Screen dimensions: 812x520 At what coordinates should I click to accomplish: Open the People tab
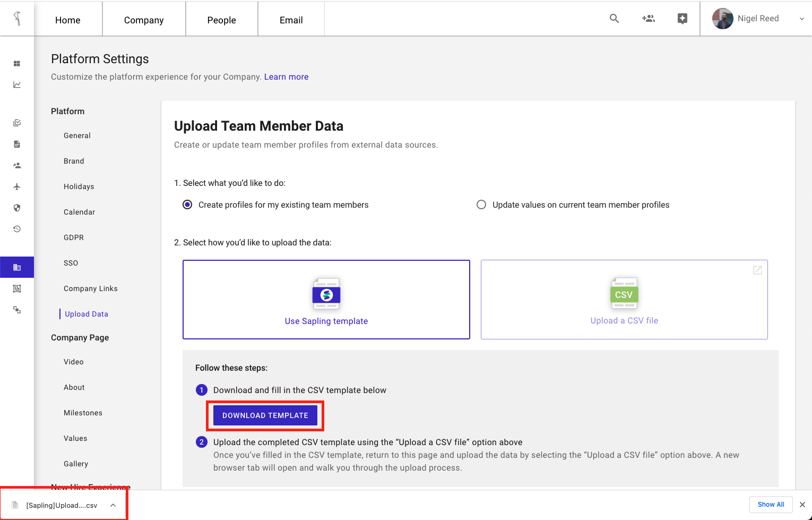click(221, 20)
